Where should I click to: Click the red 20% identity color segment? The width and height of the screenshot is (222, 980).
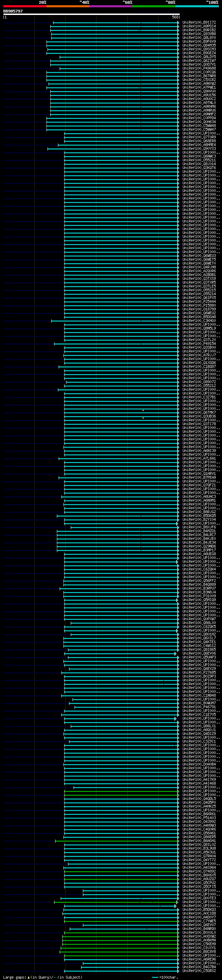point(25,6)
